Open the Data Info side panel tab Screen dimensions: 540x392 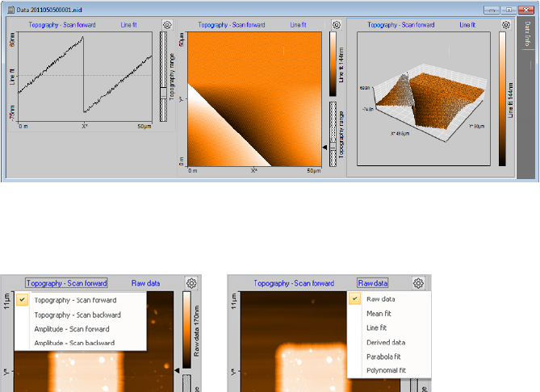point(527,34)
